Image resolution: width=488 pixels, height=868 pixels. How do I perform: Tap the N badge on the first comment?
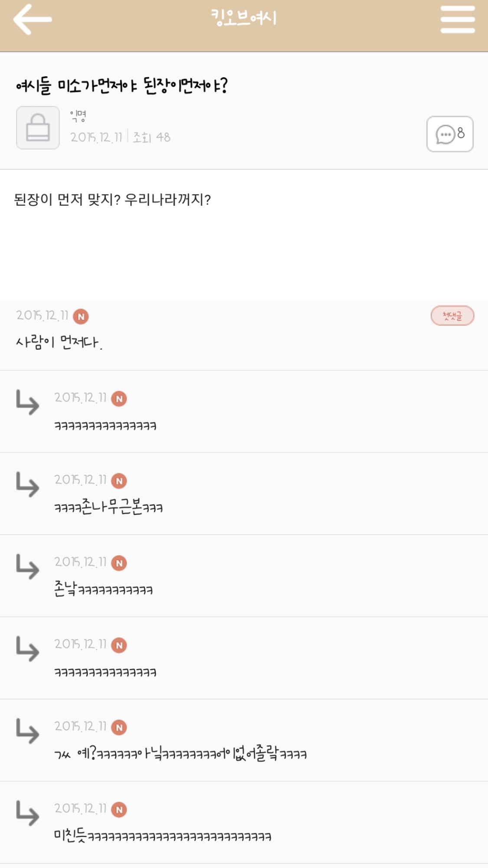(81, 317)
